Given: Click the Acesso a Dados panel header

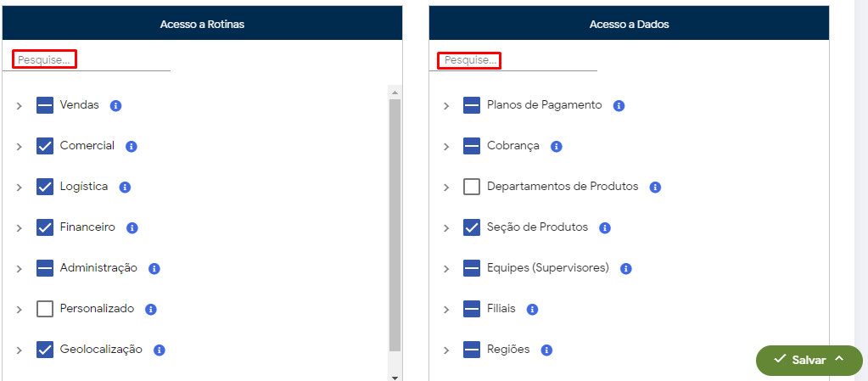Looking at the screenshot, I should click(x=629, y=24).
